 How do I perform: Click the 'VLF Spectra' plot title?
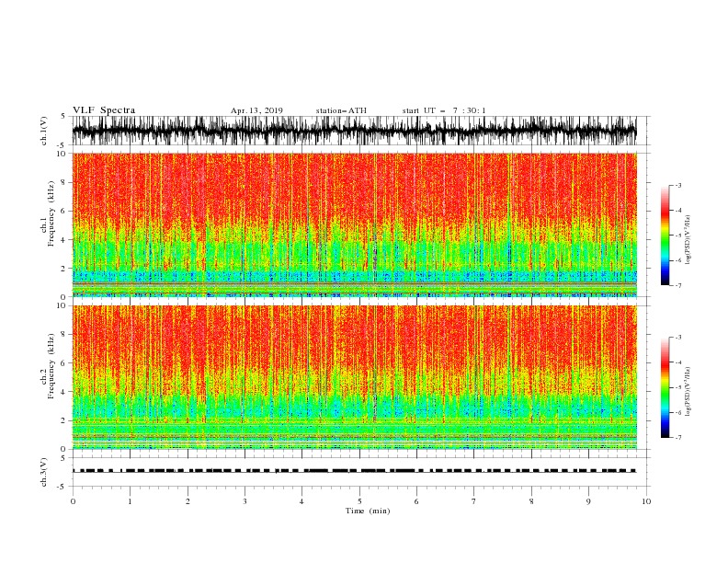point(104,110)
